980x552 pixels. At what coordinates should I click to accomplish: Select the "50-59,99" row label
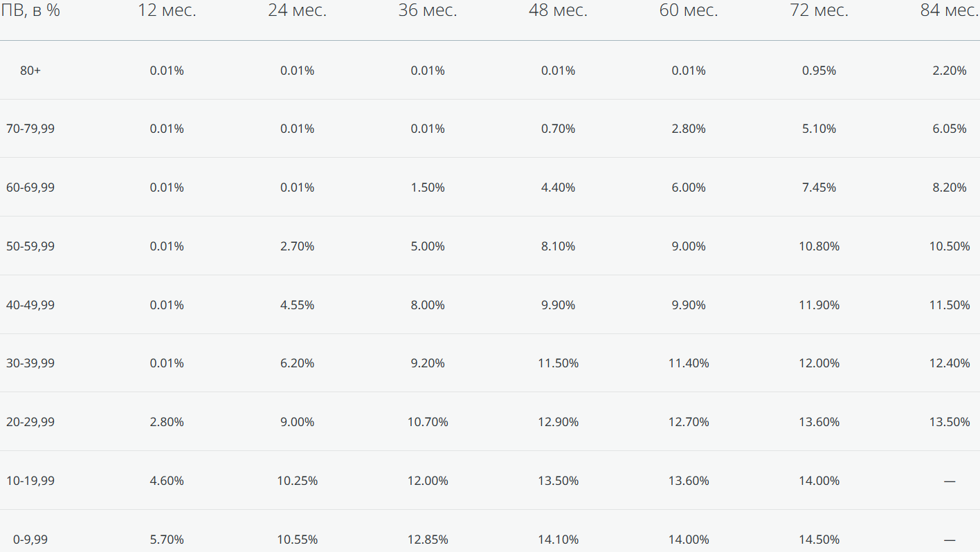(x=30, y=246)
